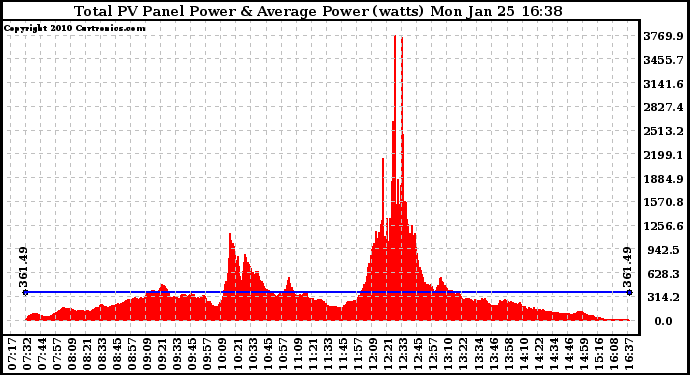
Task: Click the '12:57' time label
Action: point(433,354)
